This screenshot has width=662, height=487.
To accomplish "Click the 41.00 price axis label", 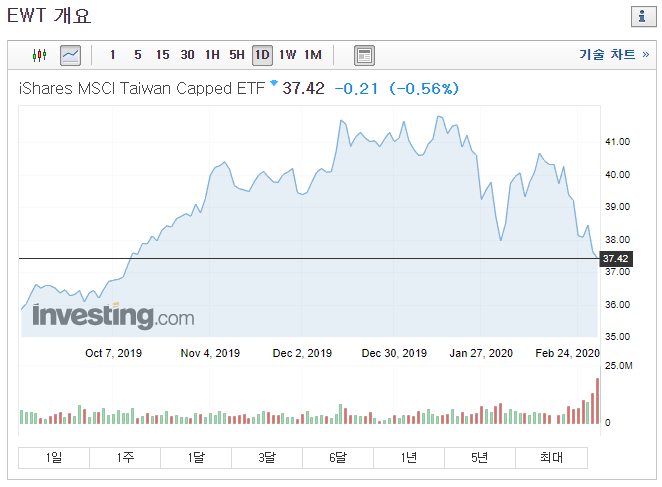I will [x=618, y=142].
